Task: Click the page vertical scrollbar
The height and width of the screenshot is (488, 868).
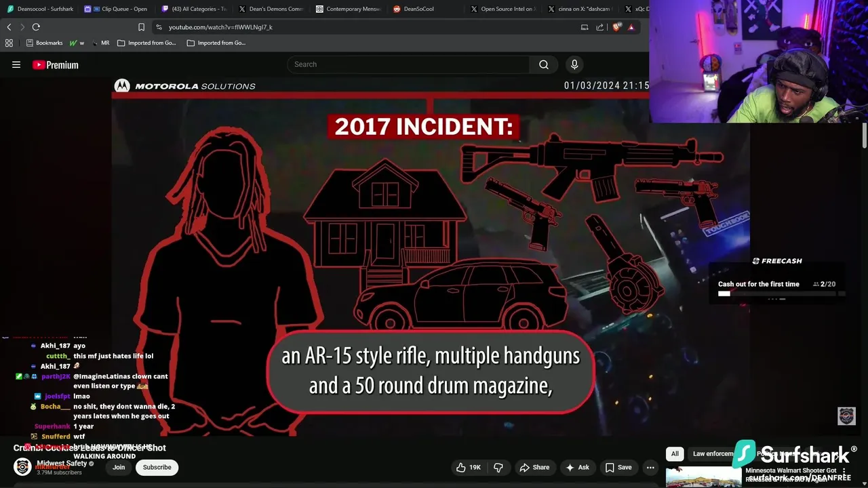Action: point(865,136)
